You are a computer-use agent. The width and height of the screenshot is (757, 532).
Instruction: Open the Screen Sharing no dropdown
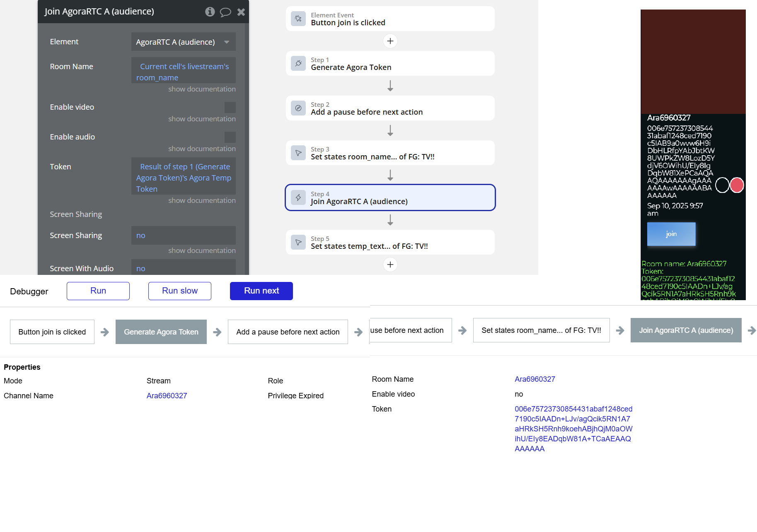183,235
